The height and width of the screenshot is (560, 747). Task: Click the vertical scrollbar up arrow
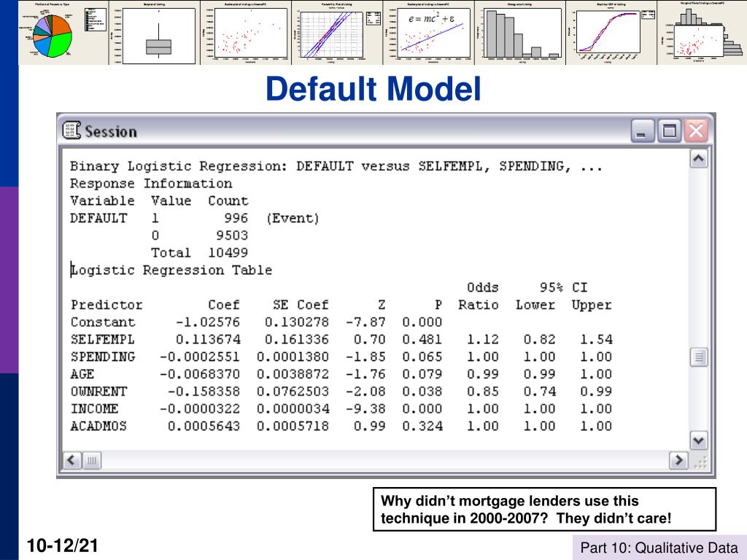click(698, 159)
